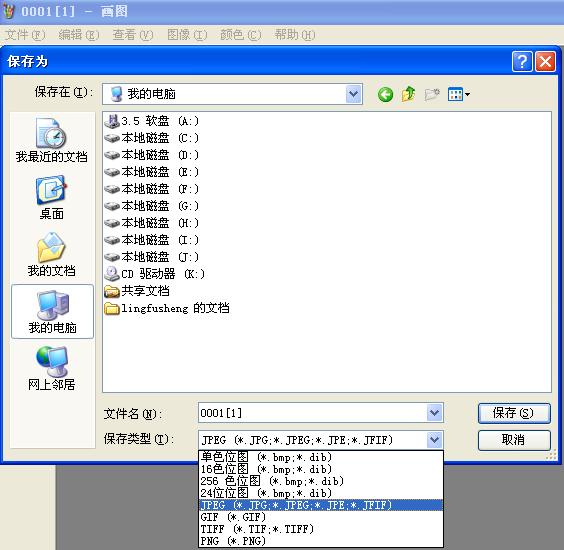Viewport: 564px width, 550px height.
Task: Go back using the green arrow icon
Action: tap(385, 95)
